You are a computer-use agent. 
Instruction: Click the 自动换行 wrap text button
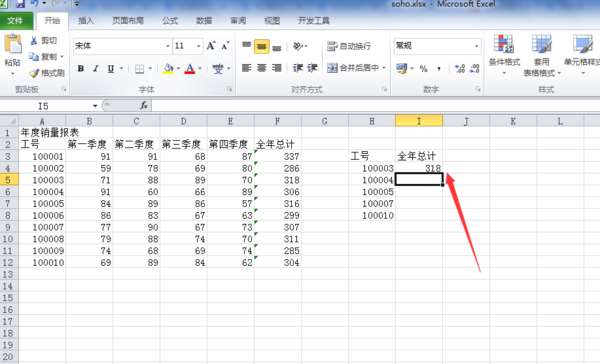(x=349, y=46)
